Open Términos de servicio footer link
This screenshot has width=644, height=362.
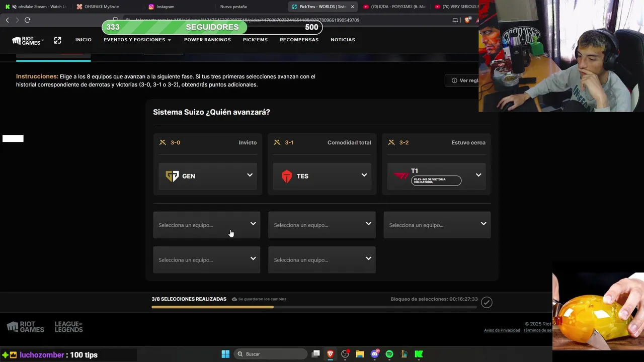pyautogui.click(x=538, y=330)
